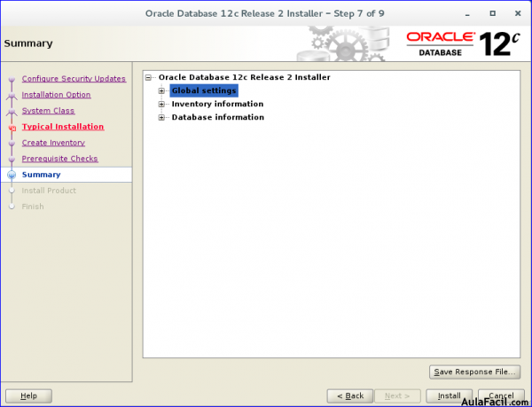
Task: Open the Help button
Action: tap(29, 395)
